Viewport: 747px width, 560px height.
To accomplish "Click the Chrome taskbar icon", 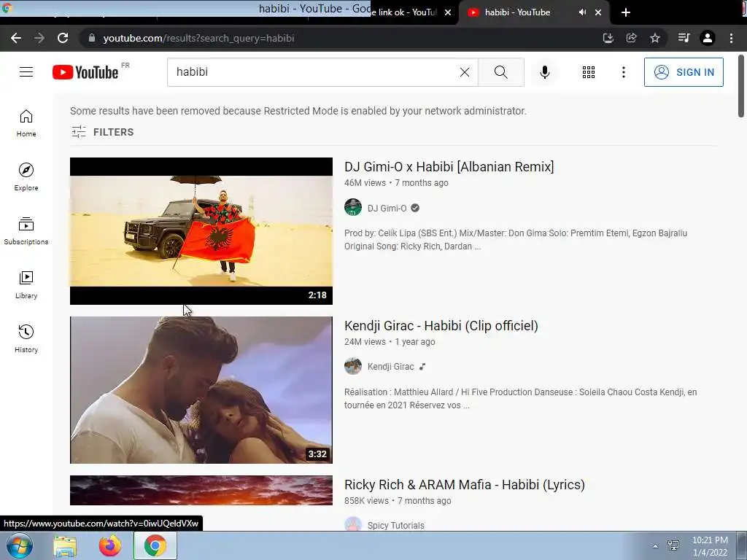I will tap(155, 545).
